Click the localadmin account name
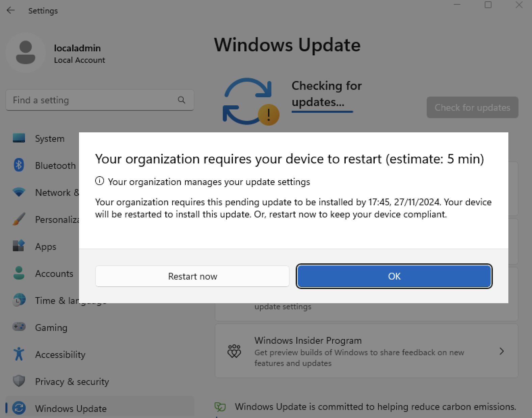This screenshot has height=418, width=532. [x=77, y=48]
